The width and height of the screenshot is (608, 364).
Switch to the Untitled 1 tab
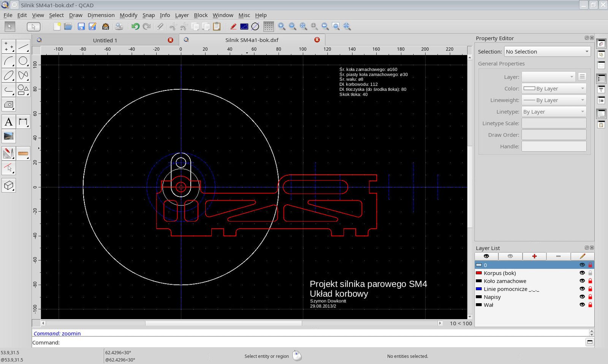(105, 40)
